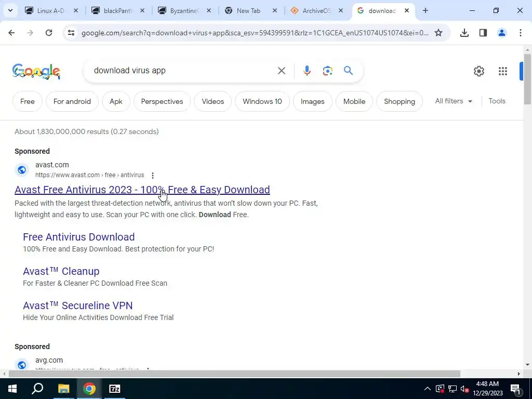Open the Free Antivirus Download sitelink

click(x=79, y=237)
